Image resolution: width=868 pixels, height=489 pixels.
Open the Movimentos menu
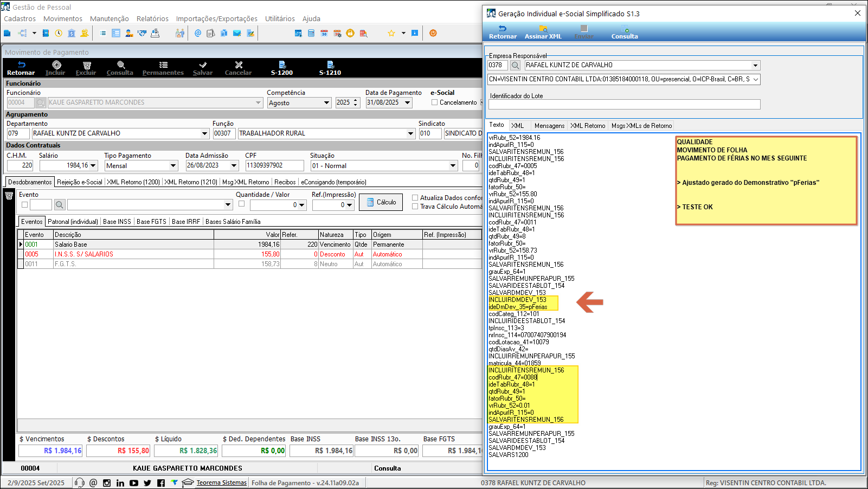click(63, 18)
